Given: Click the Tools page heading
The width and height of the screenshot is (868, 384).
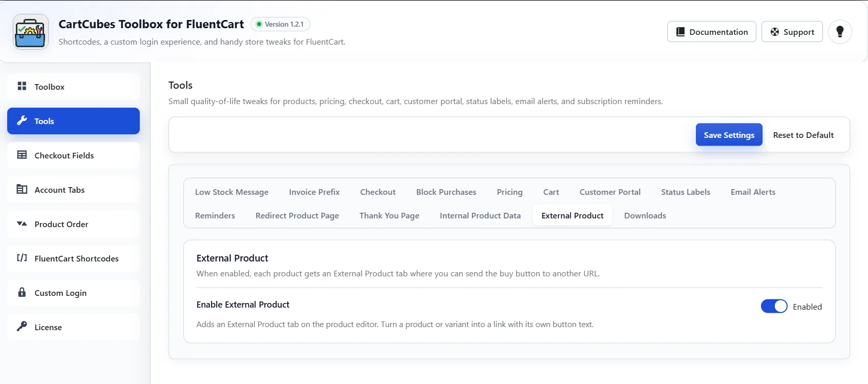Looking at the screenshot, I should click(x=180, y=85).
